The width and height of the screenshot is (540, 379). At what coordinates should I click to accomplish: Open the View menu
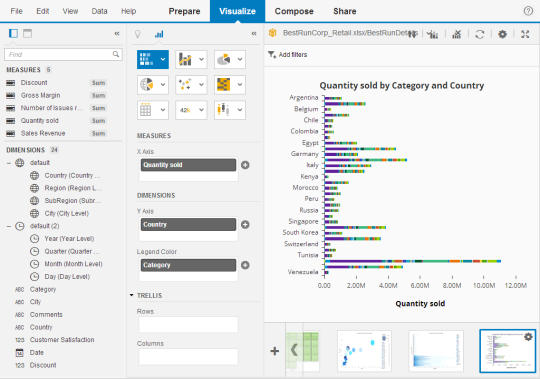point(70,11)
